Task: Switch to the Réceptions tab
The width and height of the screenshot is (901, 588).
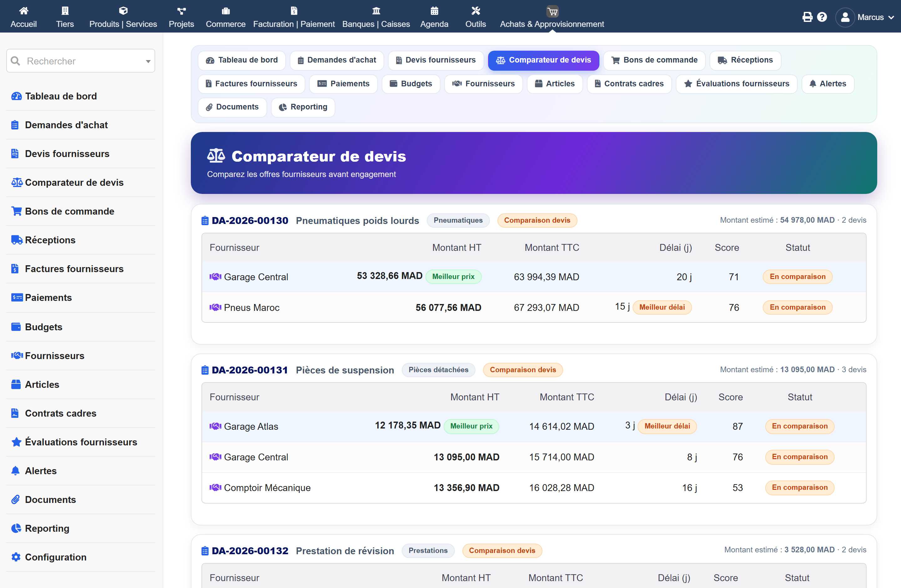Action: click(745, 60)
